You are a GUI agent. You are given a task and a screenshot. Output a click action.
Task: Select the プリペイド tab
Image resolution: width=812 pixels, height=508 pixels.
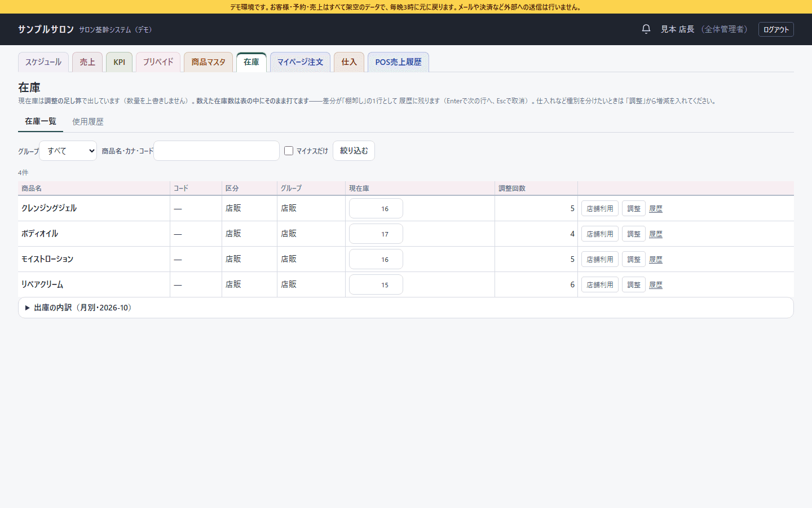(x=158, y=62)
